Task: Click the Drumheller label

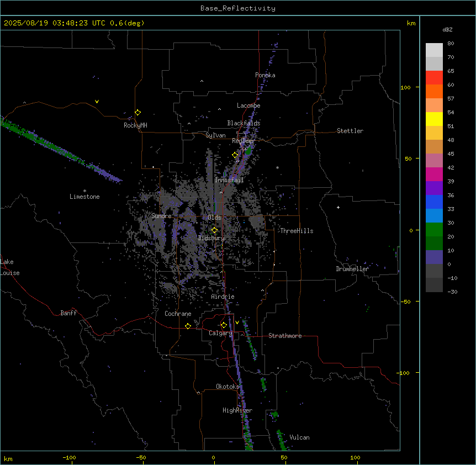Action: tap(352, 269)
